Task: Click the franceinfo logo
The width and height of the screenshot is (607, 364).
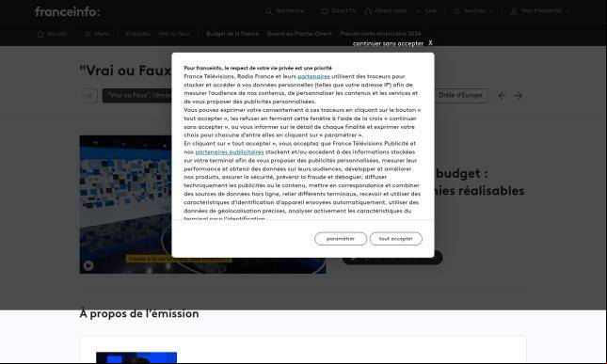Action: coord(68,12)
